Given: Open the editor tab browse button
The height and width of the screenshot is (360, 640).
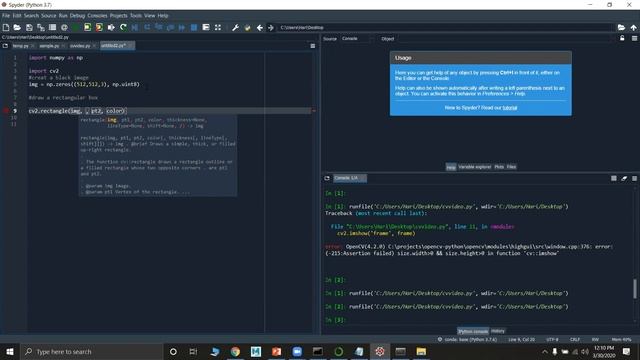Looking at the screenshot, I should 5,46.
